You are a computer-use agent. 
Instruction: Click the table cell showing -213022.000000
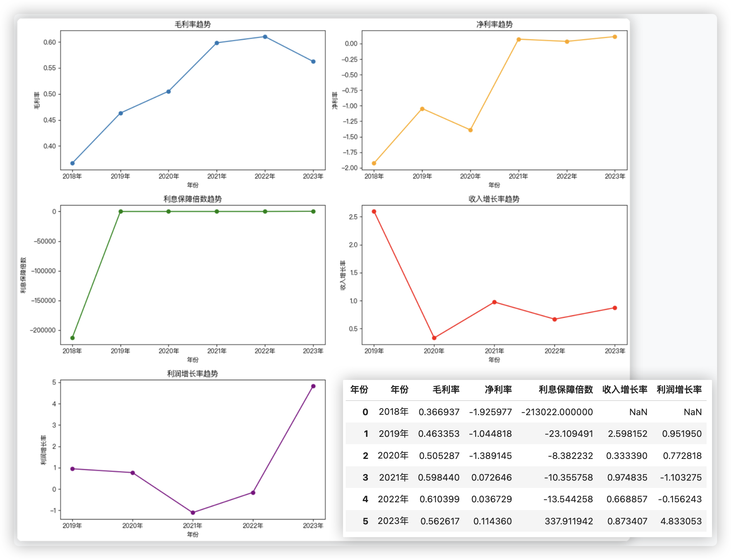coord(557,412)
